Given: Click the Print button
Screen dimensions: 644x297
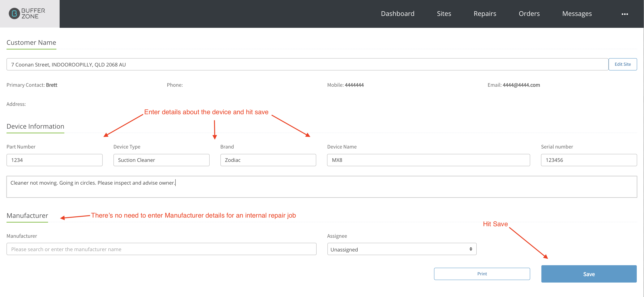Looking at the screenshot, I should 482,274.
